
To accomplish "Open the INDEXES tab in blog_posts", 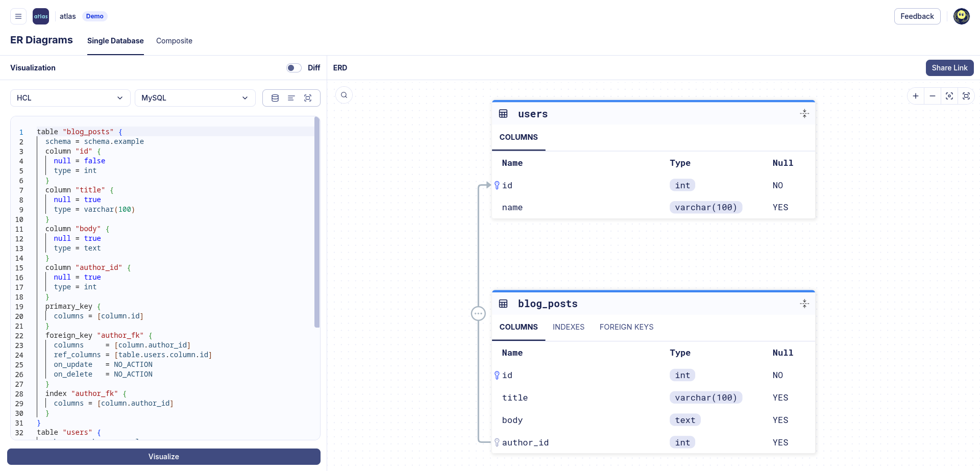I will [568, 327].
